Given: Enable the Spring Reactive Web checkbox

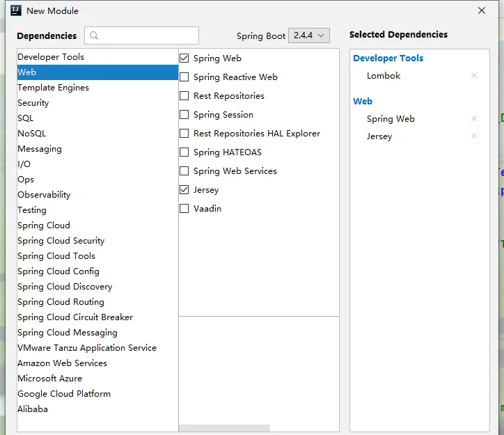Looking at the screenshot, I should coord(184,77).
